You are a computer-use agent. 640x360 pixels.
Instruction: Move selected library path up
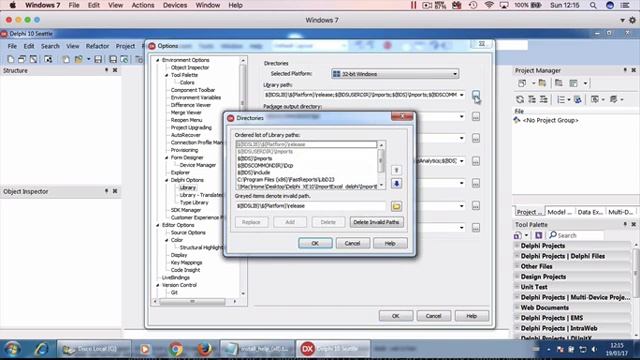point(396,170)
